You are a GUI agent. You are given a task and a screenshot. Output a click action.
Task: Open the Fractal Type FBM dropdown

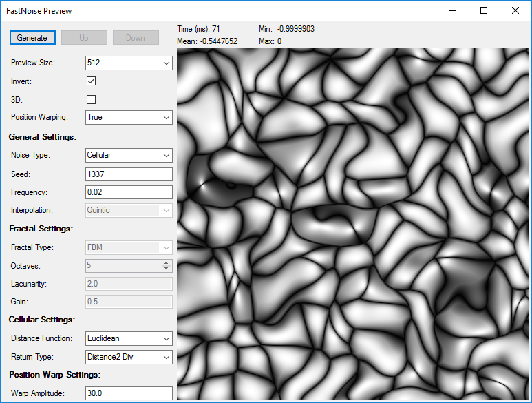click(129, 247)
